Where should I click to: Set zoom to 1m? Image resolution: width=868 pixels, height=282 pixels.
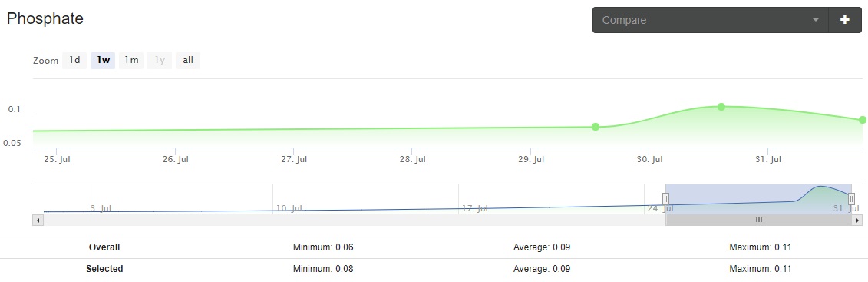[x=131, y=60]
